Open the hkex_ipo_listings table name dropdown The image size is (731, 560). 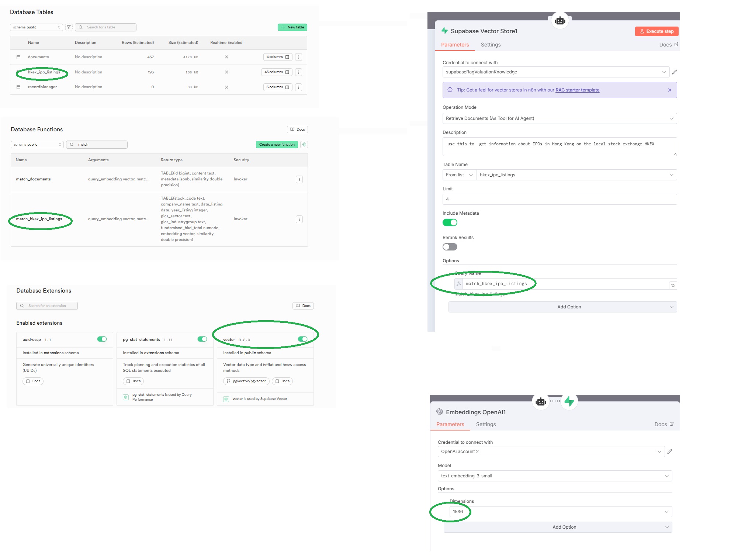[x=577, y=175]
